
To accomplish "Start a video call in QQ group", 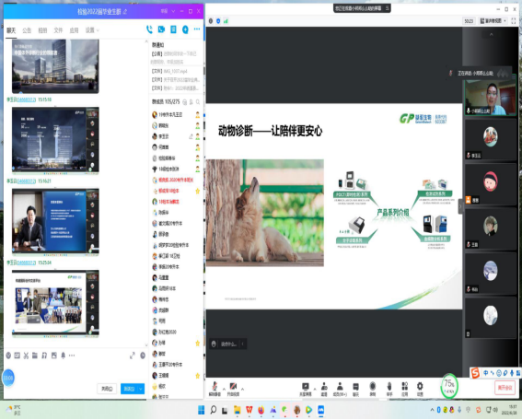I will tap(161, 29).
